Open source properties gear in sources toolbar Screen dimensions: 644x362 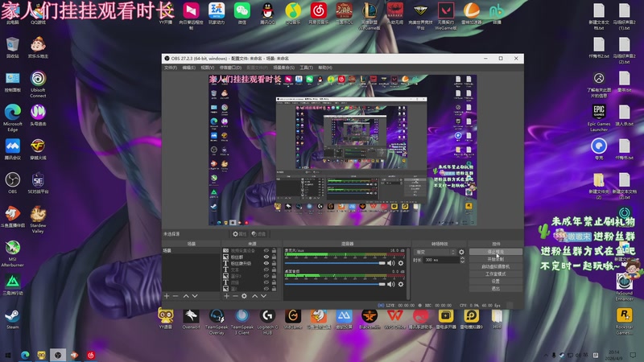(244, 296)
